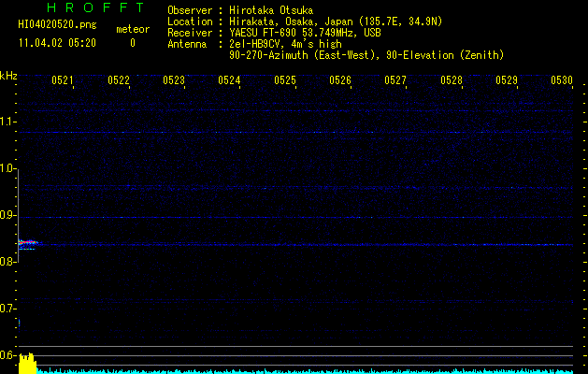Click the 90-270-Azimuth (East-West) elevation line

(366, 55)
